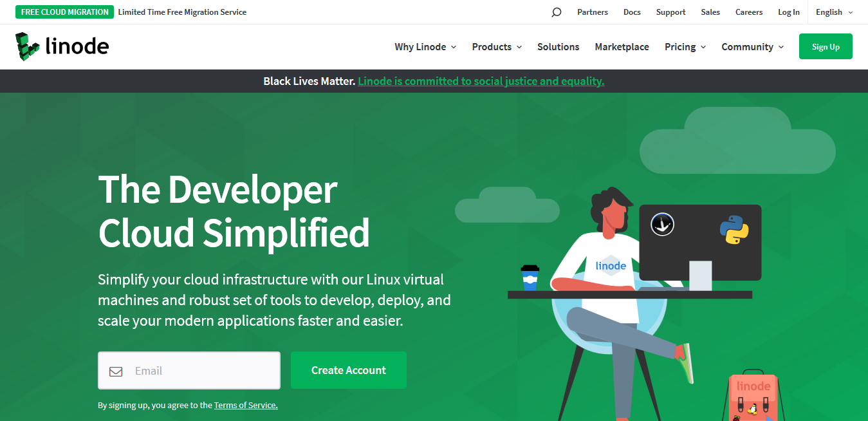Focus the Email input field

[x=189, y=370]
